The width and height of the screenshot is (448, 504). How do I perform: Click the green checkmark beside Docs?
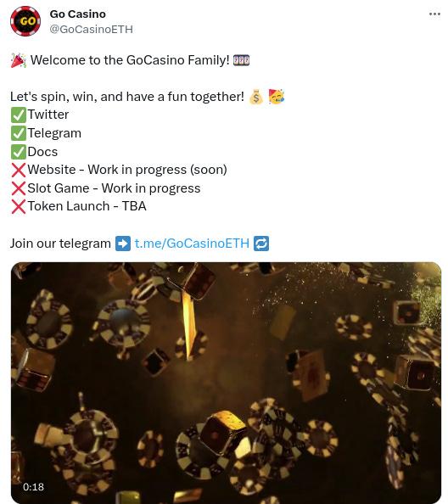pos(19,152)
